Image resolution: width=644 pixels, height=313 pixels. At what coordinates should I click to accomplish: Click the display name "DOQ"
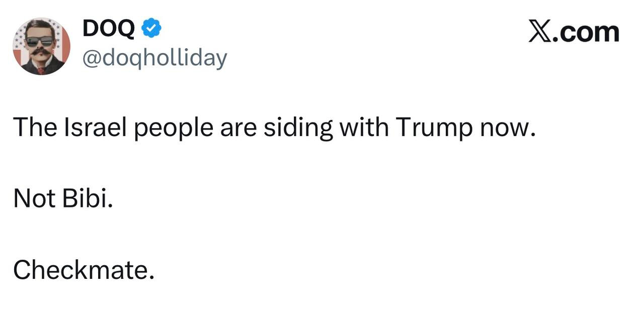(109, 29)
